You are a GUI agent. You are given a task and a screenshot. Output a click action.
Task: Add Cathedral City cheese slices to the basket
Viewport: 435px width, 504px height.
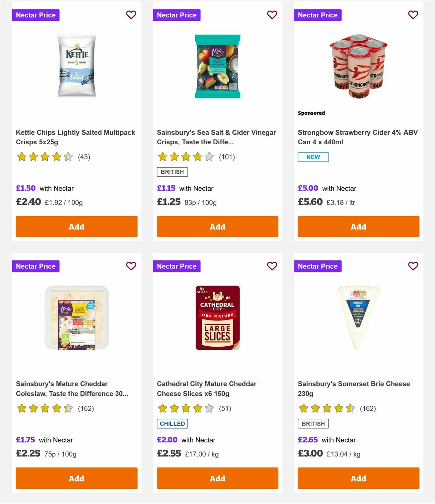tap(217, 478)
